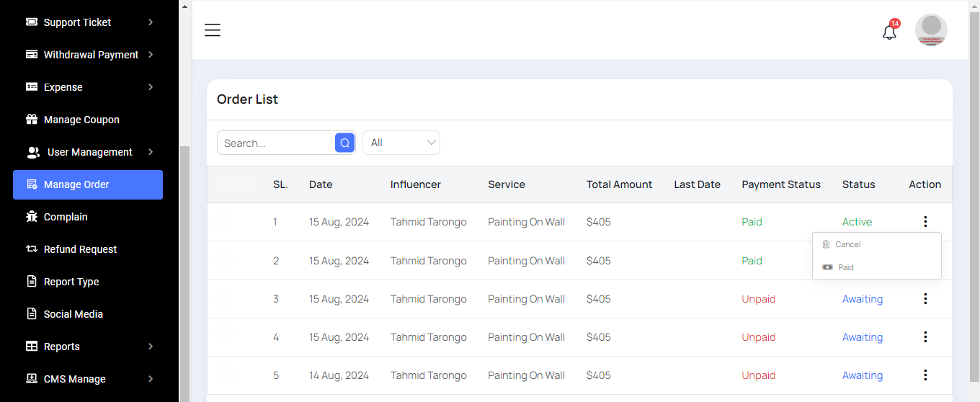Choose Cancel in the action popup
The height and width of the screenshot is (402, 980).
point(847,244)
